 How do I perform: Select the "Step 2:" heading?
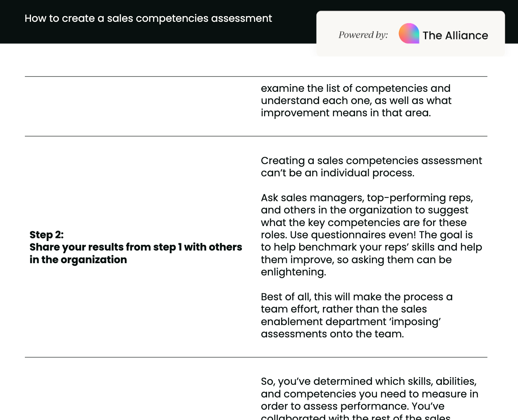pyautogui.click(x=46, y=235)
